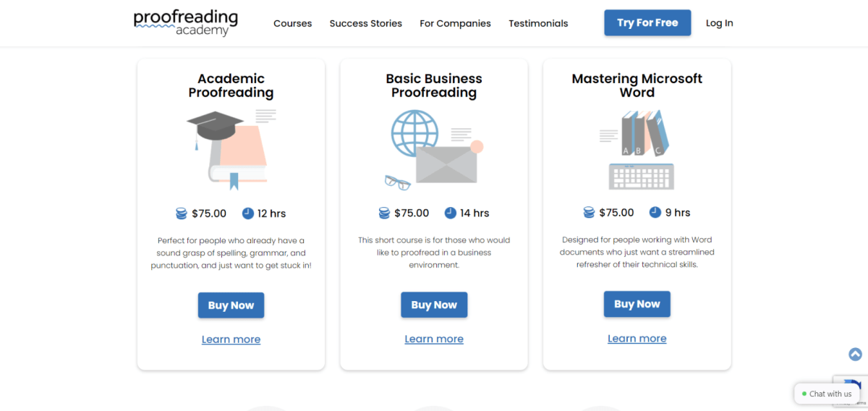Click the globe and envelope illustration
The height and width of the screenshot is (411, 868).
(434, 150)
